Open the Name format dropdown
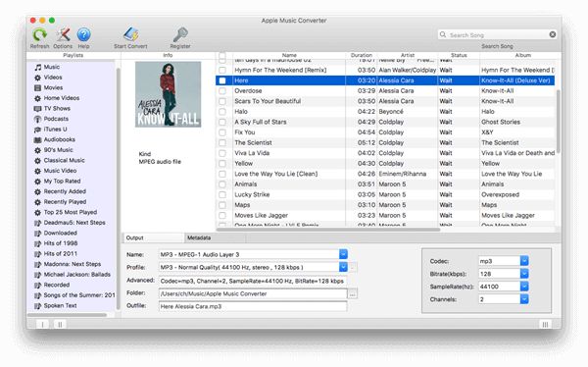Image resolution: width=588 pixels, height=367 pixels. click(x=343, y=254)
